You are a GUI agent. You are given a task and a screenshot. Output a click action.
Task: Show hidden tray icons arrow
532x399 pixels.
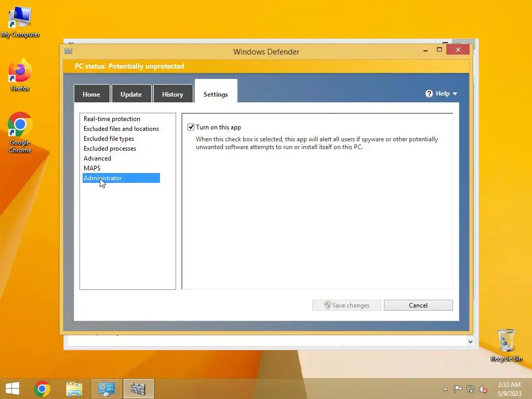coord(445,389)
